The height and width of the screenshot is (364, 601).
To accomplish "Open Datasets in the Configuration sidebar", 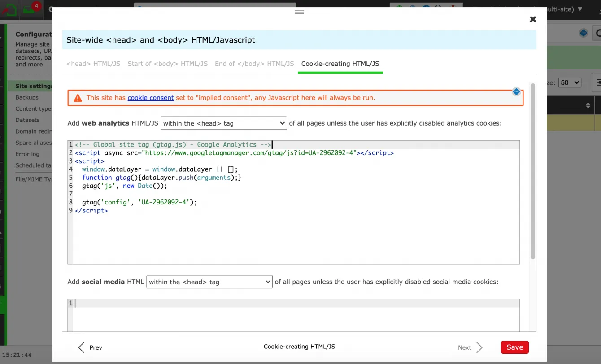I will click(27, 120).
